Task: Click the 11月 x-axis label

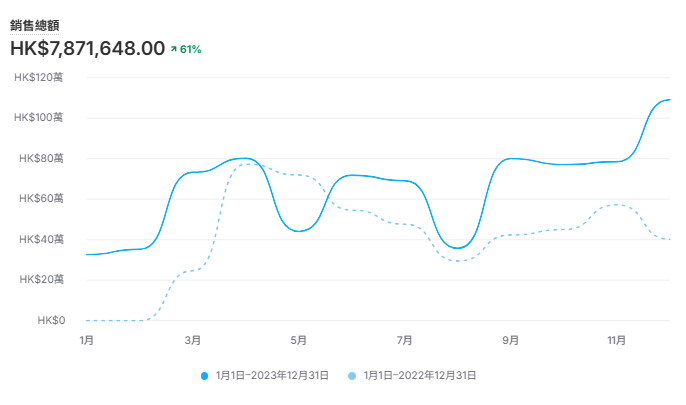Action: coord(616,340)
